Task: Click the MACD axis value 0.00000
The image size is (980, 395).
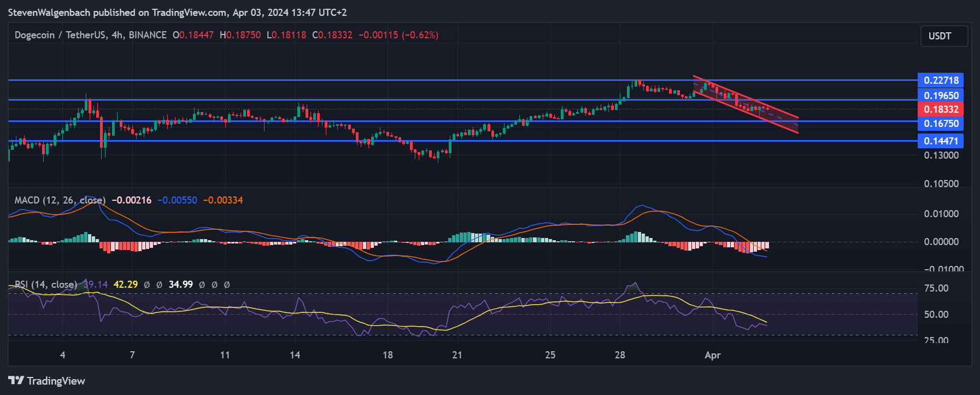Action: [941, 242]
